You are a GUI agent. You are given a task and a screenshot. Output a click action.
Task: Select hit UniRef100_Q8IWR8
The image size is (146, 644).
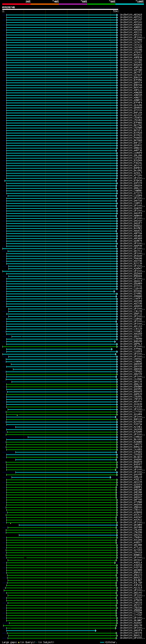[131, 525]
